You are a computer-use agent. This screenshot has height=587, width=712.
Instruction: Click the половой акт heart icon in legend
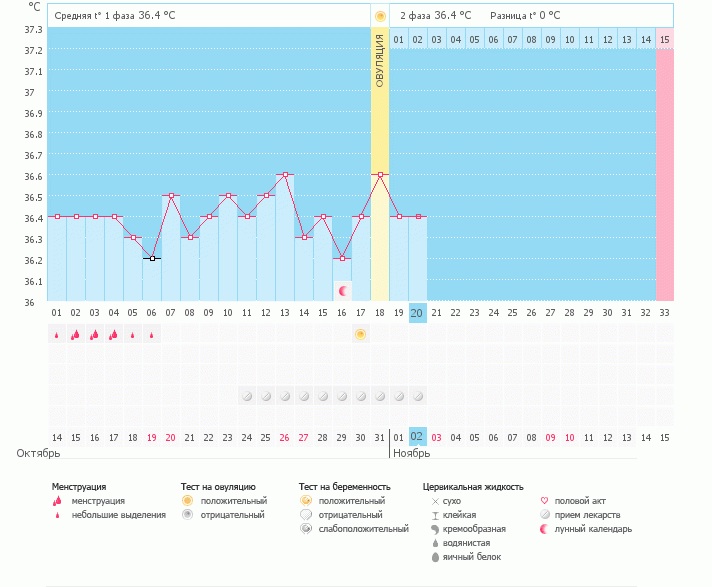(544, 501)
